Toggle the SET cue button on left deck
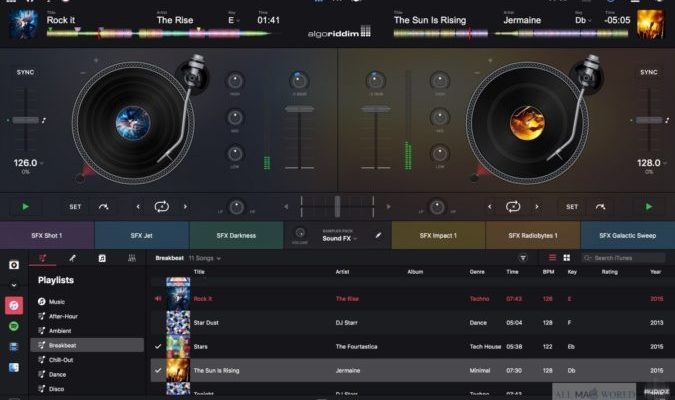675x400 pixels. (75, 207)
